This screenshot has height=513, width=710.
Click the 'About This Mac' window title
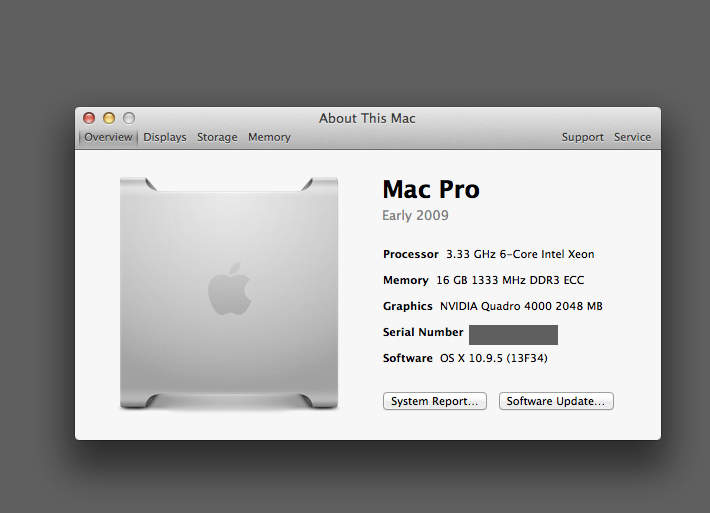point(367,119)
